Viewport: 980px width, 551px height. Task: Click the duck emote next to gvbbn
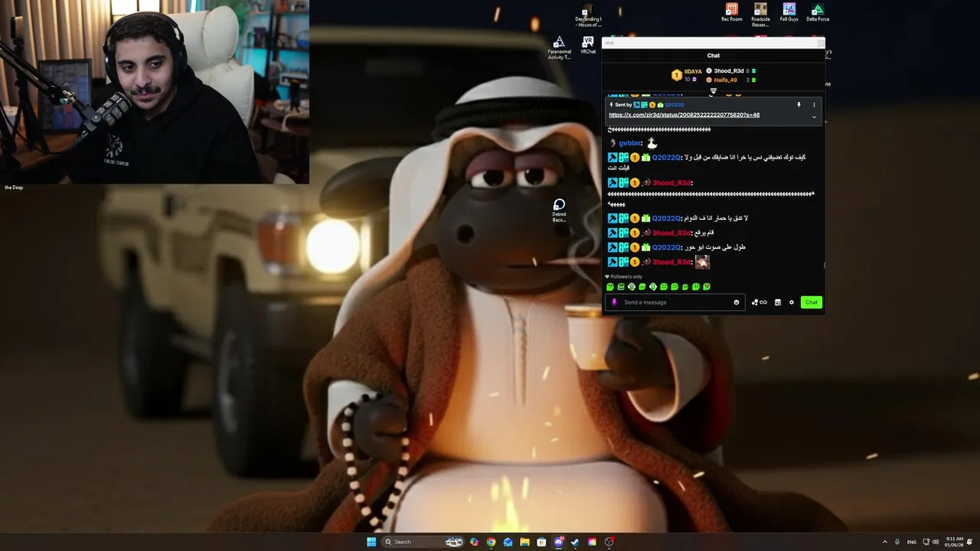point(652,143)
